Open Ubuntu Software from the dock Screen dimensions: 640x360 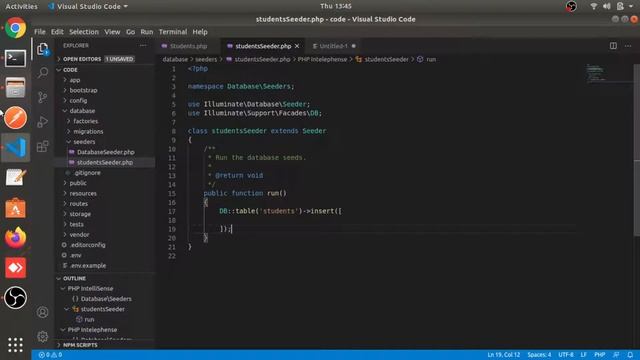click(x=16, y=208)
